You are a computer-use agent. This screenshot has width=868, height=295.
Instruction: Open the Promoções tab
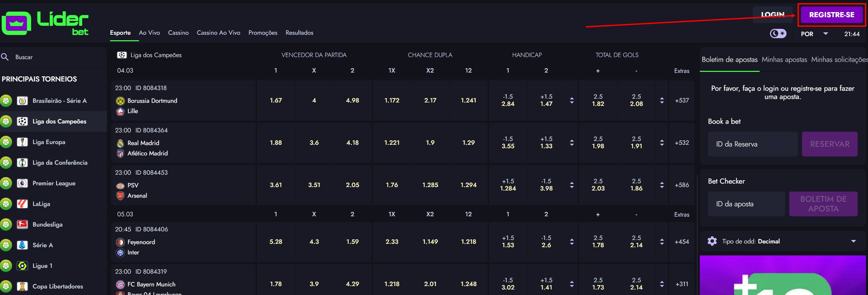coord(263,33)
